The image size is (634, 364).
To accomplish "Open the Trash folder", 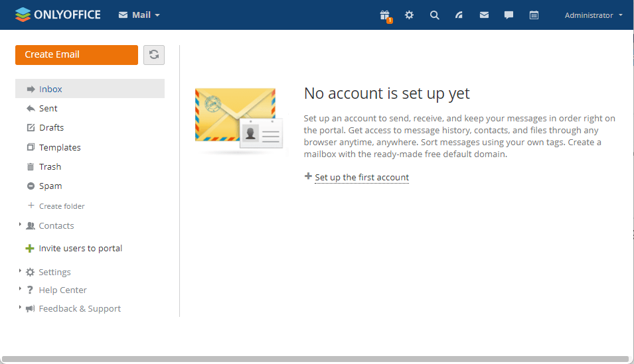I will pyautogui.click(x=50, y=166).
